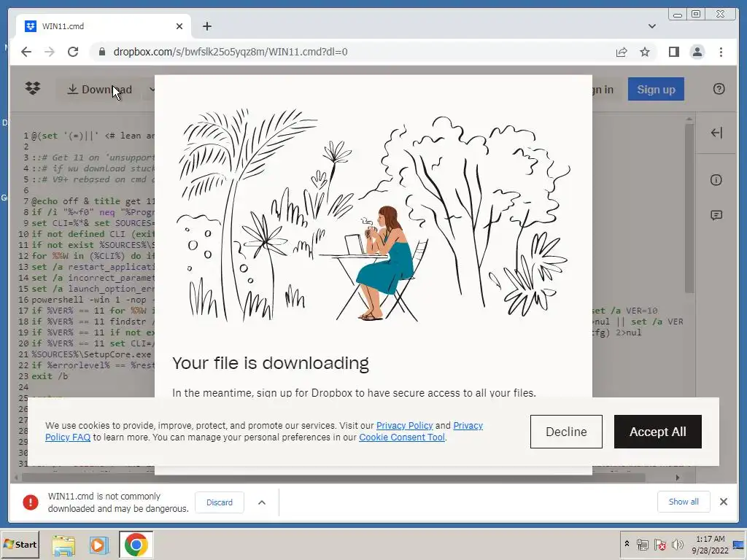The width and height of the screenshot is (747, 560).
Task: Click right arrow of horizontal scrollbar
Action: 678,477
